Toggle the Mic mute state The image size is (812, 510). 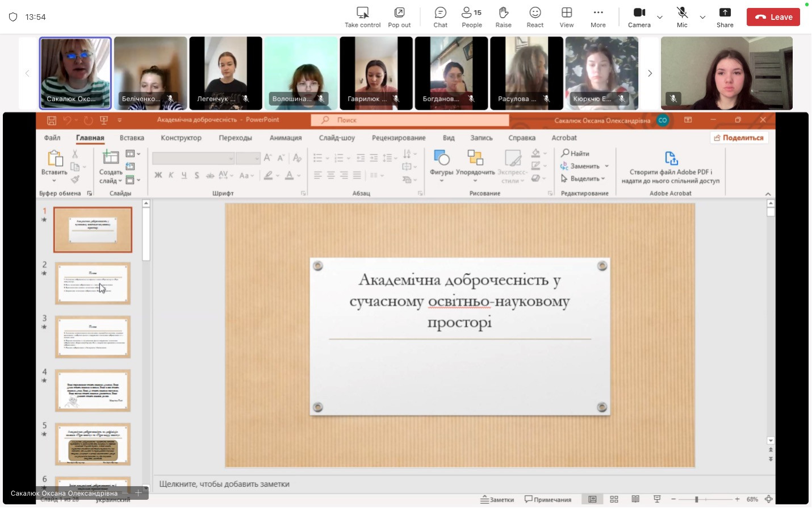tap(682, 17)
